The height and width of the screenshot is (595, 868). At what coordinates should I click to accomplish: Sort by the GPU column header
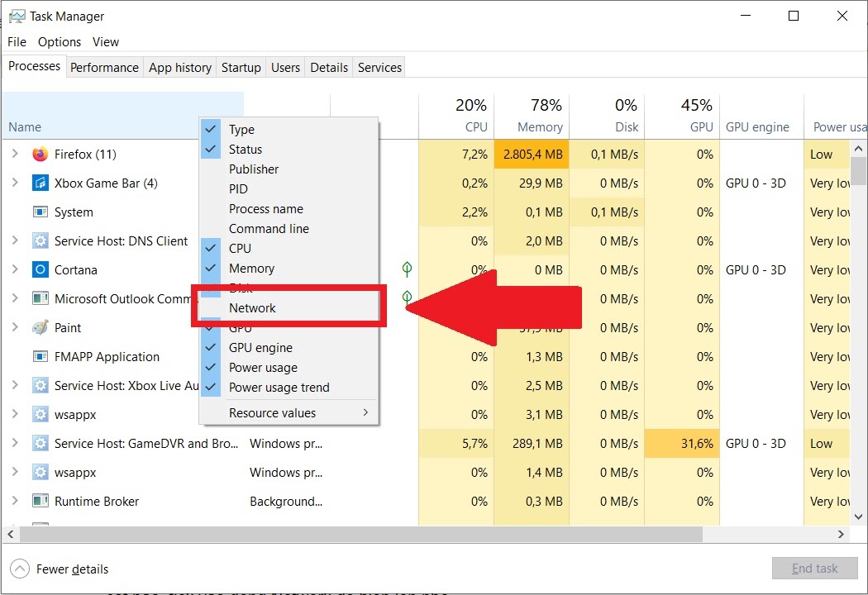[x=682, y=116]
